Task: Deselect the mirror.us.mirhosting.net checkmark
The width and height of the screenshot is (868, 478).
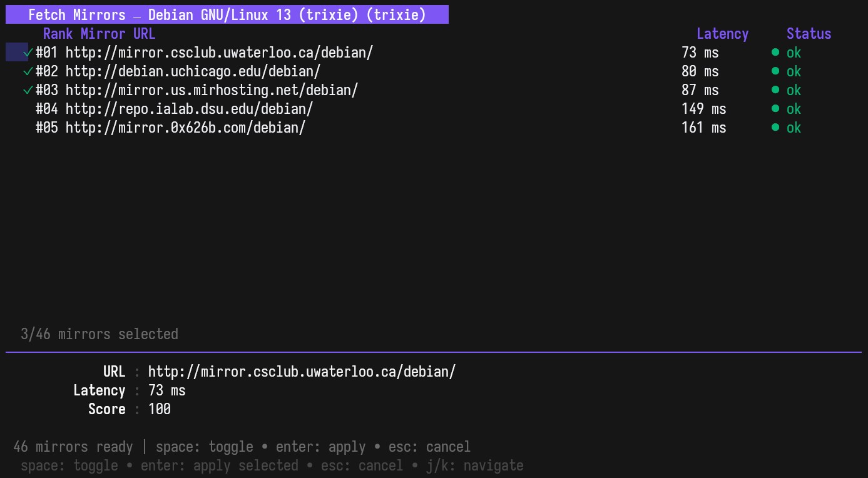Action: (28, 91)
